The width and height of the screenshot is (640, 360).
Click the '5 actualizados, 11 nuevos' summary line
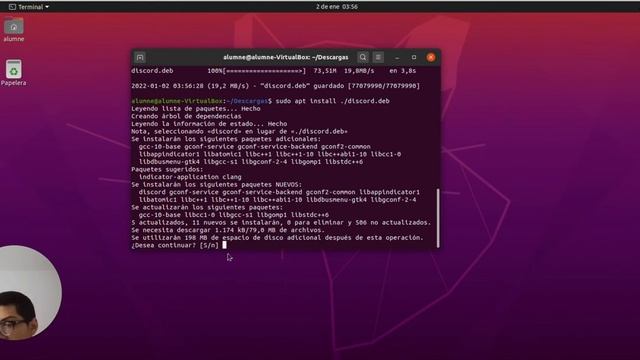281,222
